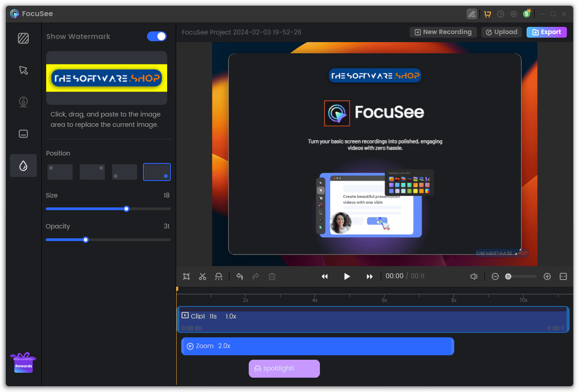579x392 pixels.
Task: Set watermark position to bottom-left
Action: point(125,172)
